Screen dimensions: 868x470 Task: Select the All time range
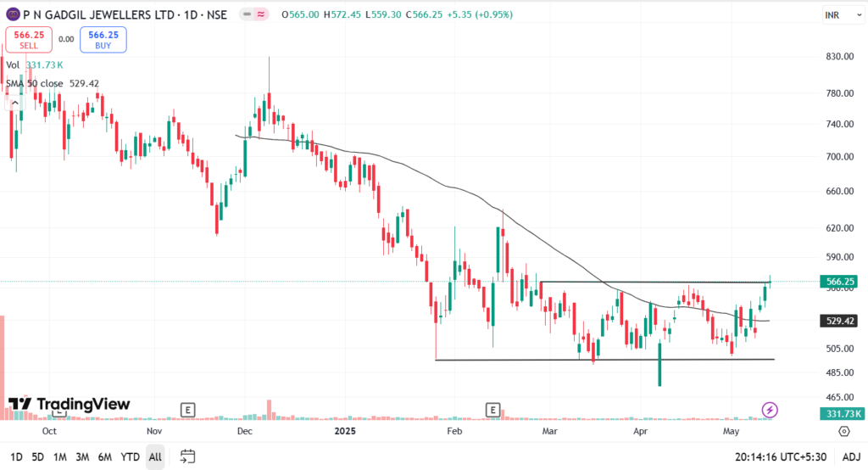click(155, 456)
